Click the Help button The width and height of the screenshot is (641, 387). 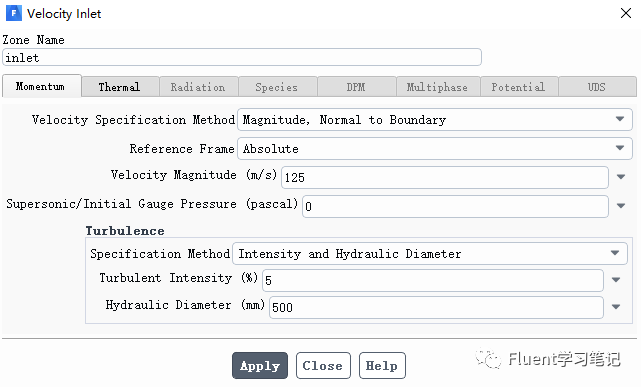pos(382,365)
